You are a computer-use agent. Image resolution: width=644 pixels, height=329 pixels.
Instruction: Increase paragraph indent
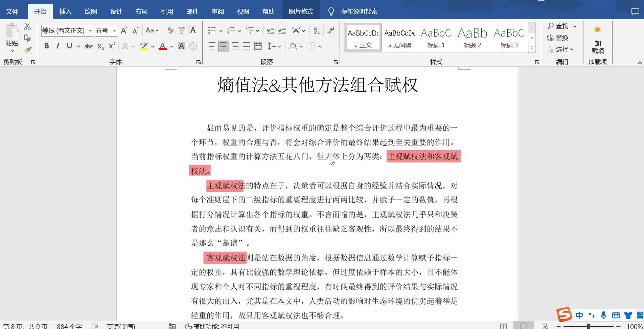tap(282, 30)
